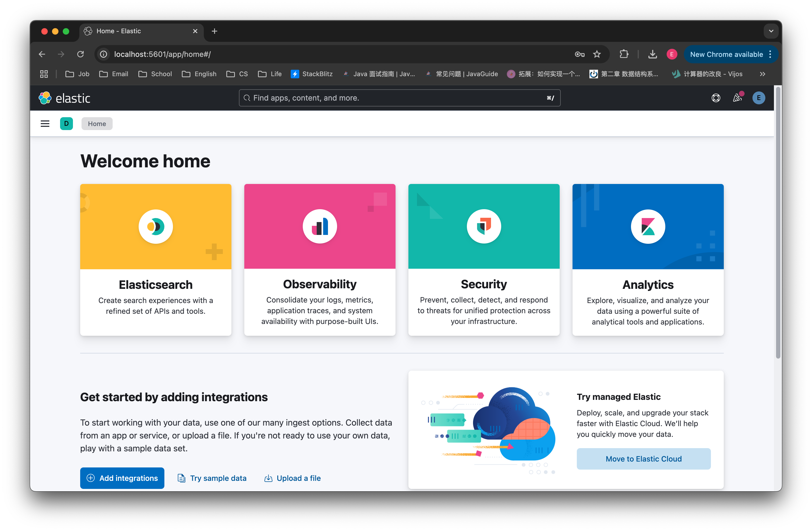Open the School bookmarks folder
Screen dimensions: 812x531
click(155, 74)
